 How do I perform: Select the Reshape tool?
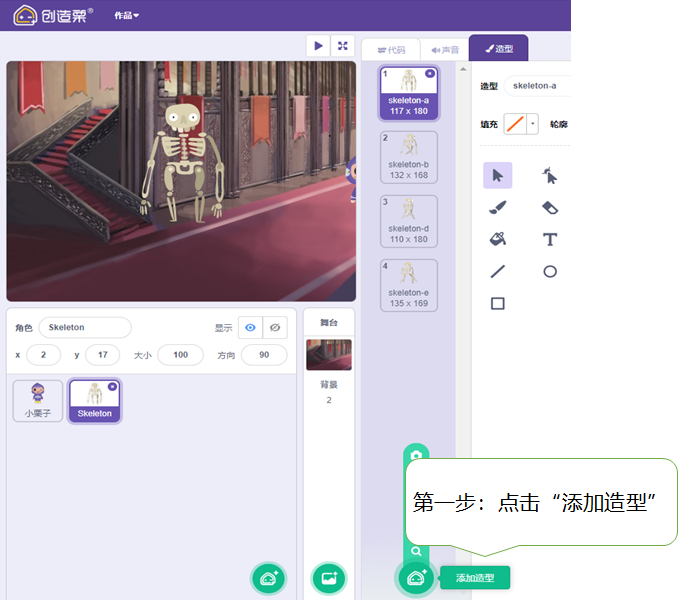550,175
